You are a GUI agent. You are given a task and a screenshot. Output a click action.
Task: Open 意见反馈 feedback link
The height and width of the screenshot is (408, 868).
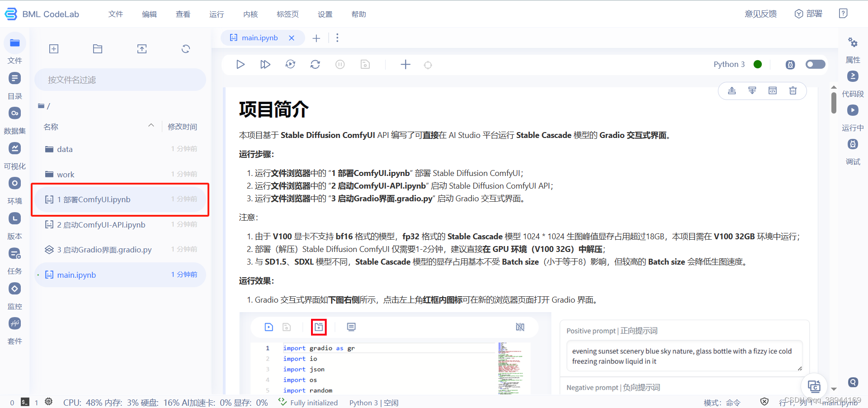pyautogui.click(x=761, y=14)
